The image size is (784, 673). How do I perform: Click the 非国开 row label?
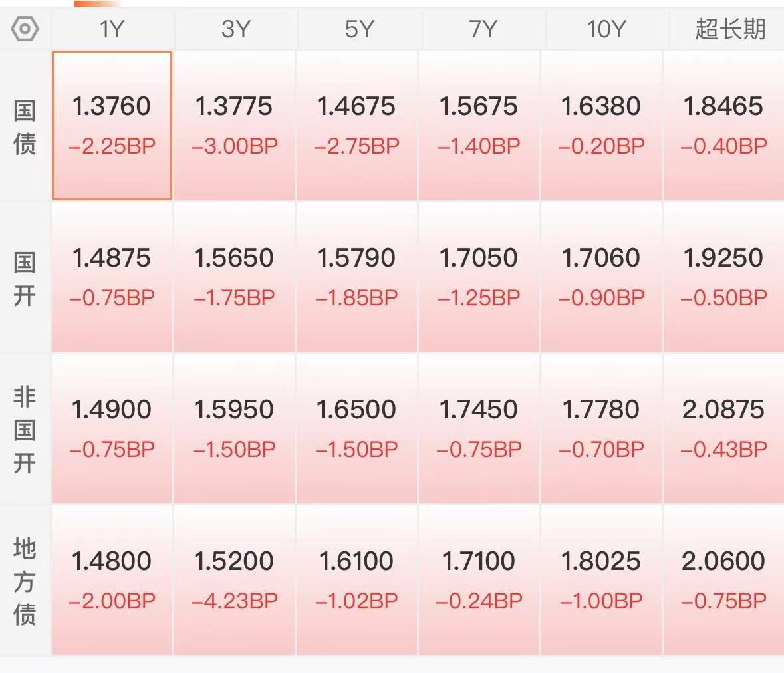tap(25, 430)
